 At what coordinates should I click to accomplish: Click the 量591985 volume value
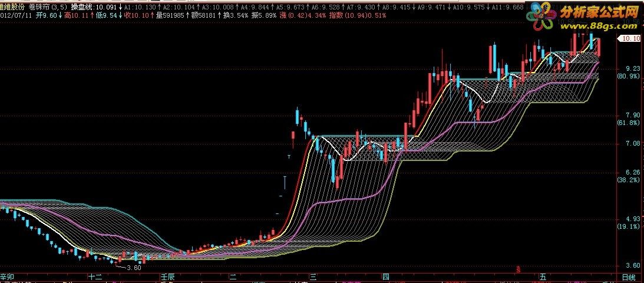coord(170,15)
